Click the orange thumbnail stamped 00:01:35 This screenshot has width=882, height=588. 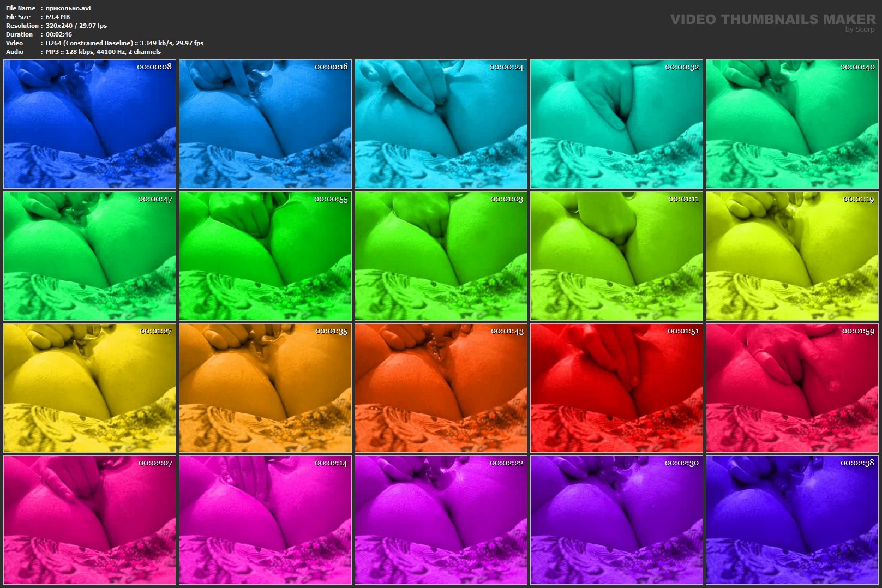tap(265, 388)
